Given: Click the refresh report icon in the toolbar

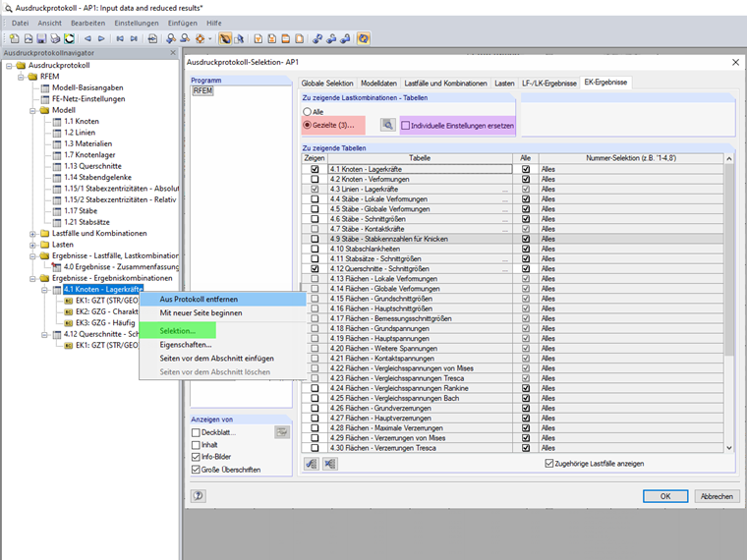Looking at the screenshot, I should (x=70, y=38).
